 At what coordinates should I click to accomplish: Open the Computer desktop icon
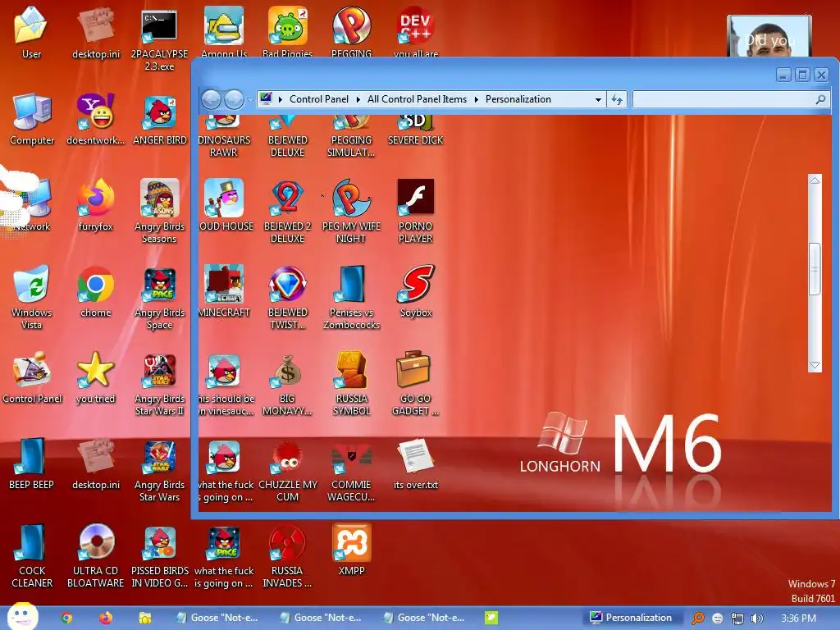(x=32, y=119)
